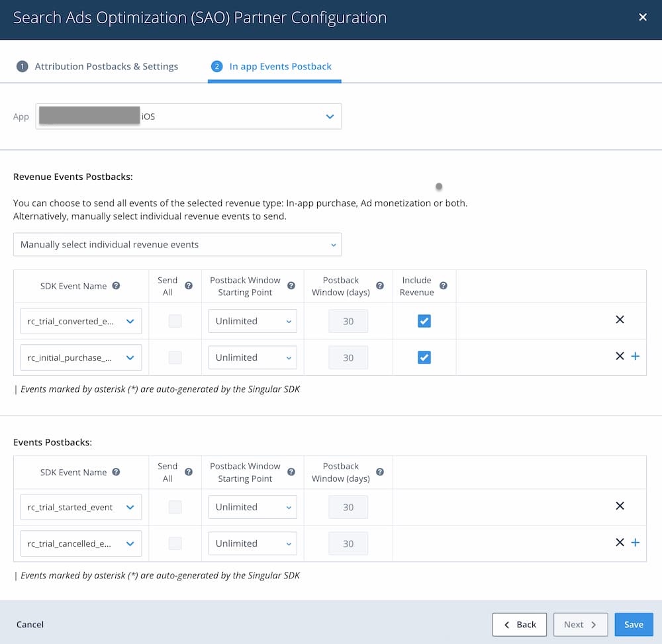Uncheck Include Revenue for rc_initial_purchase event
Screen dimensions: 662x644
424,357
